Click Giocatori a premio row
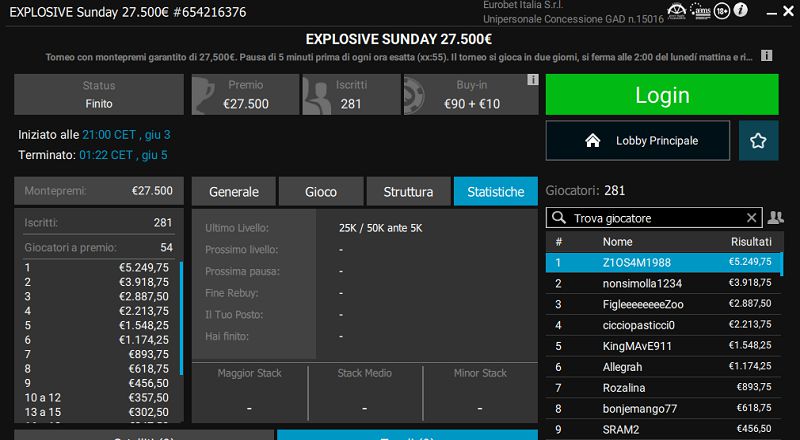The width and height of the screenshot is (800, 440). click(x=98, y=248)
